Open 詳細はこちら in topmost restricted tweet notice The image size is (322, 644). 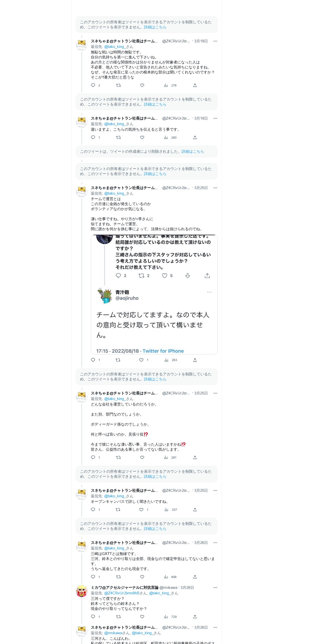click(x=155, y=27)
